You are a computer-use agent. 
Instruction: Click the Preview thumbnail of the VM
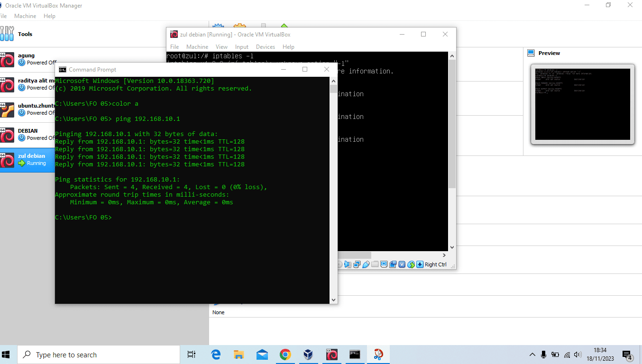(582, 104)
